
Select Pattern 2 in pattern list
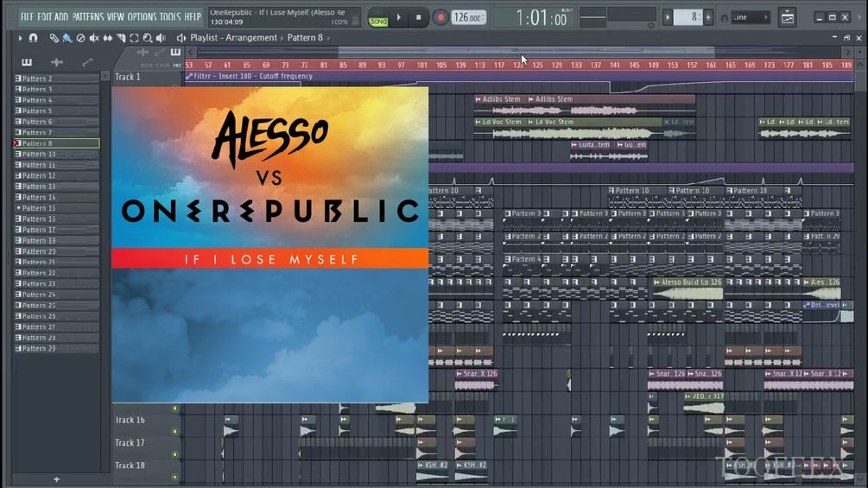coord(56,79)
